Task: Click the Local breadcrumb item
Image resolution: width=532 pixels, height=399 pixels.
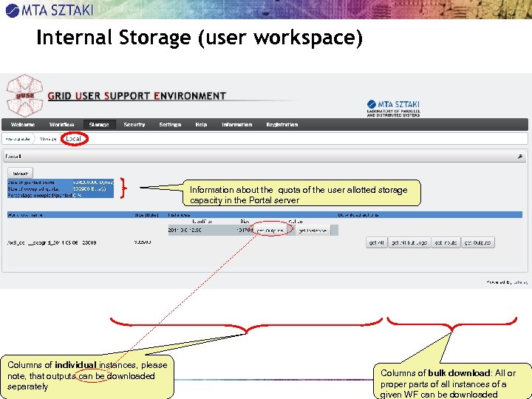Action: (x=74, y=139)
